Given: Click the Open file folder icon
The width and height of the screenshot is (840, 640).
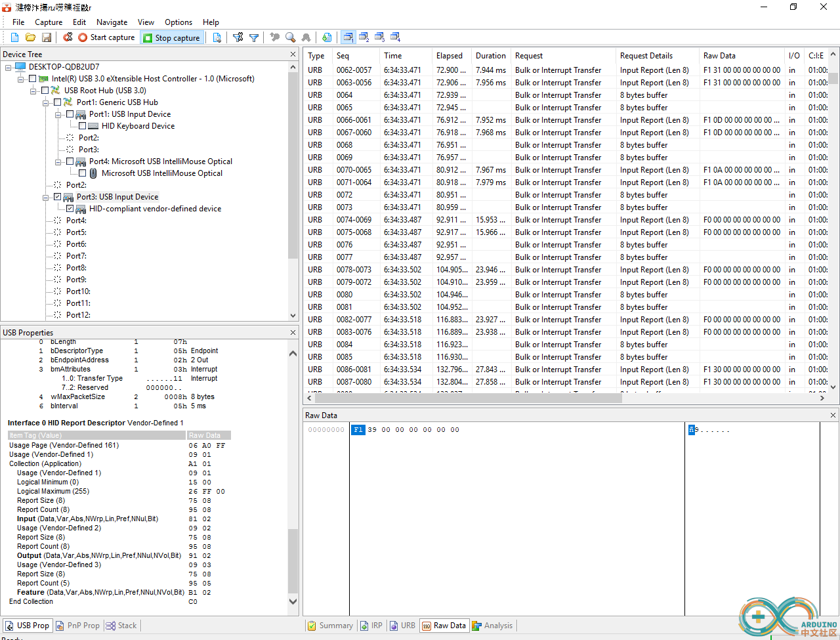Looking at the screenshot, I should point(30,37).
